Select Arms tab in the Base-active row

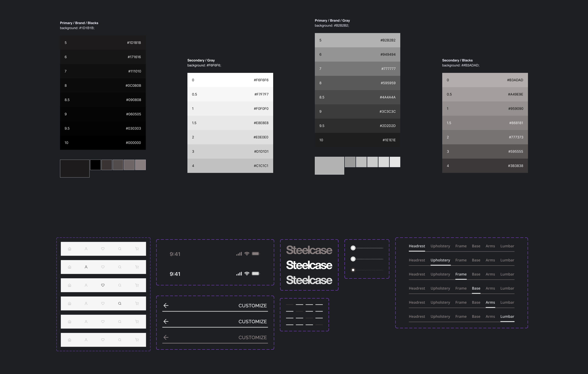[x=490, y=288]
